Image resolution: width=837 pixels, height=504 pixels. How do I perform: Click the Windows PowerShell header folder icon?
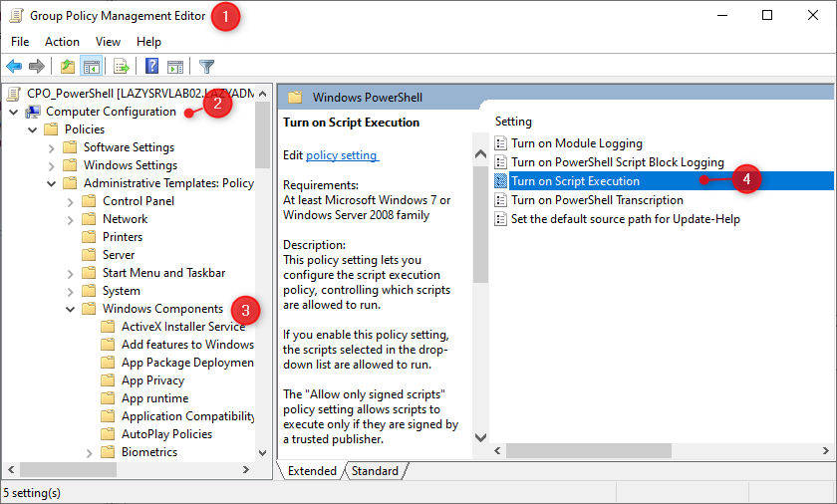tap(295, 97)
